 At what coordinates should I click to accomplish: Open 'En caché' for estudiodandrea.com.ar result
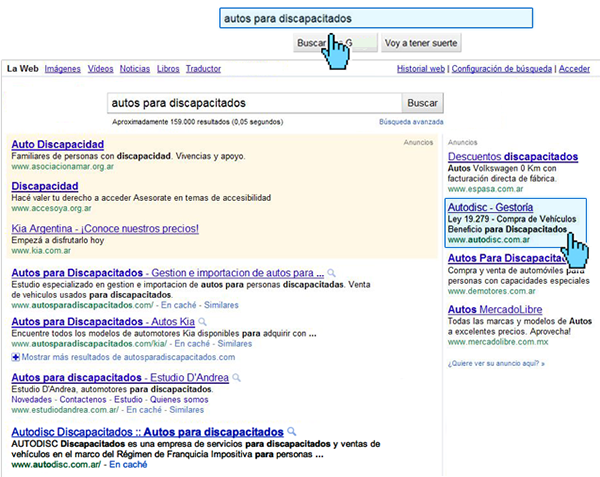coord(144,410)
